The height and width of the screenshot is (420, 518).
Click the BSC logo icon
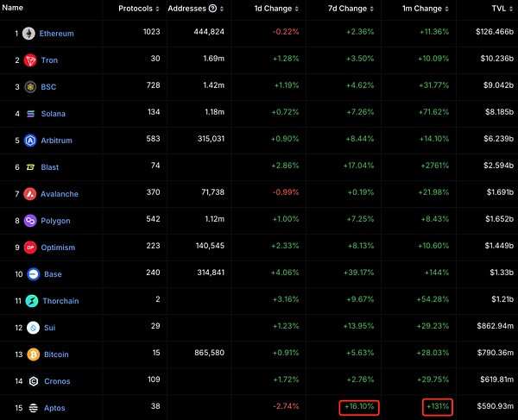click(30, 87)
